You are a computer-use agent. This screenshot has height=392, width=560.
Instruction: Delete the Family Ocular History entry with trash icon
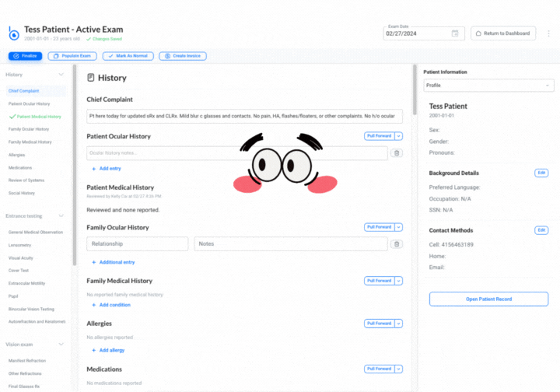pyautogui.click(x=397, y=244)
